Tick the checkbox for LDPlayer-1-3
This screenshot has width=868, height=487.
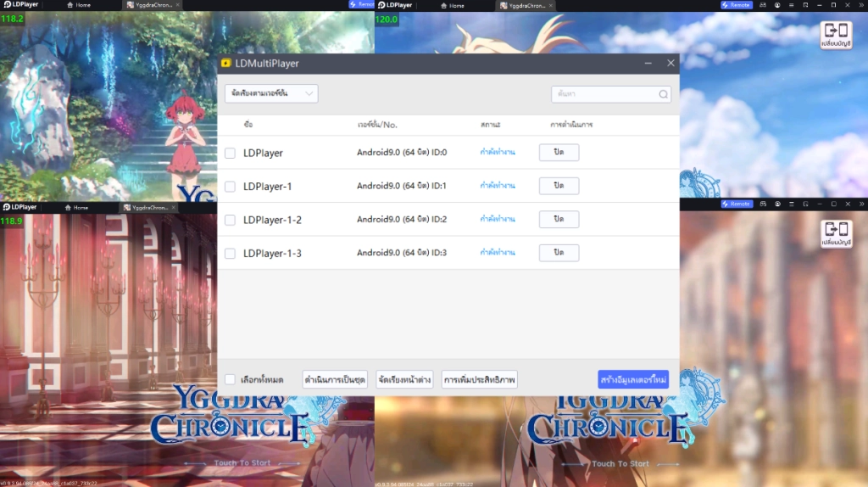click(x=230, y=254)
